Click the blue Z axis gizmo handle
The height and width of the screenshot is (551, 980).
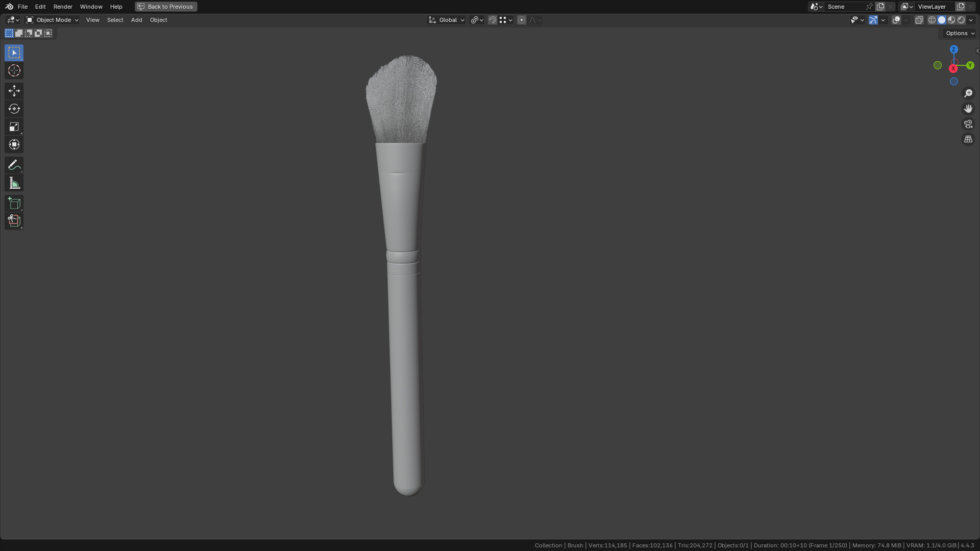954,49
